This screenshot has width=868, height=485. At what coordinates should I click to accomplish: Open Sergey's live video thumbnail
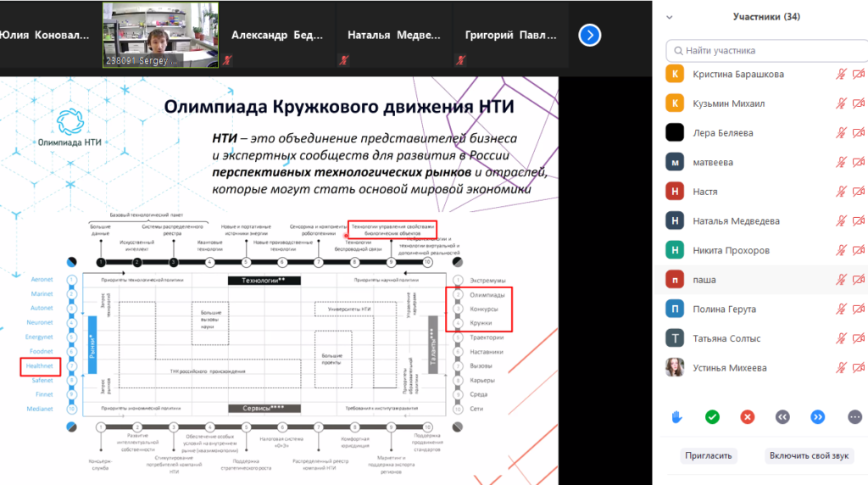[160, 35]
